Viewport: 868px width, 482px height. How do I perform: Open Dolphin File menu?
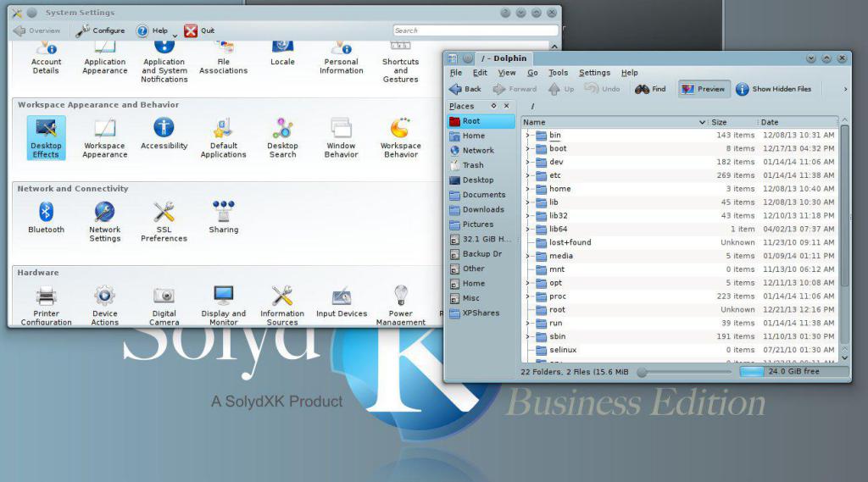(x=455, y=73)
